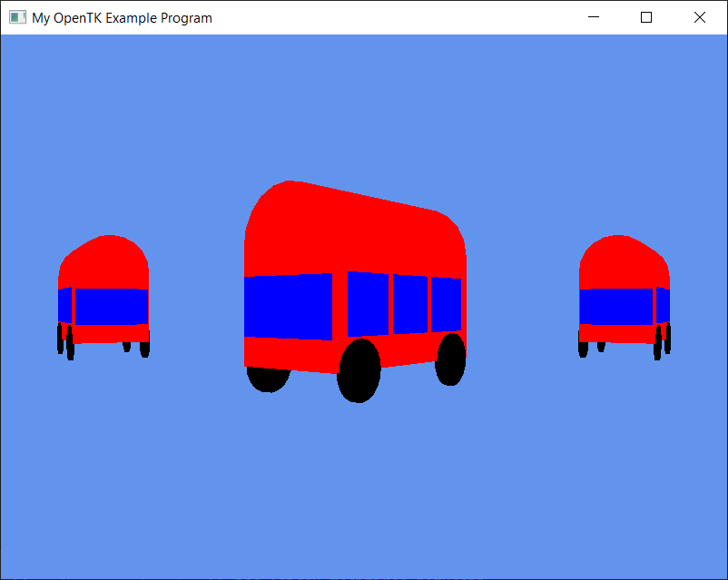Screen dimensions: 728x580
Task: Click the 'My OpenTK Example Program' title text
Action: [x=122, y=18]
